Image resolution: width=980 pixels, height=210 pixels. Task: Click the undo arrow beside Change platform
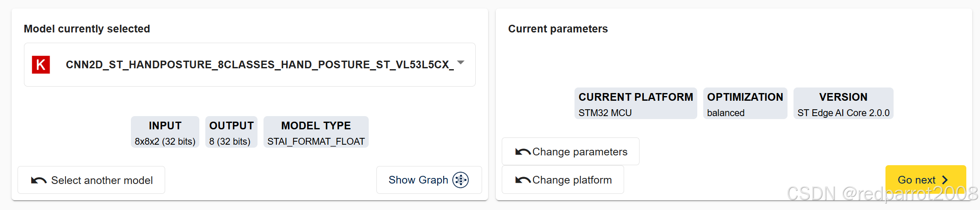tap(523, 180)
